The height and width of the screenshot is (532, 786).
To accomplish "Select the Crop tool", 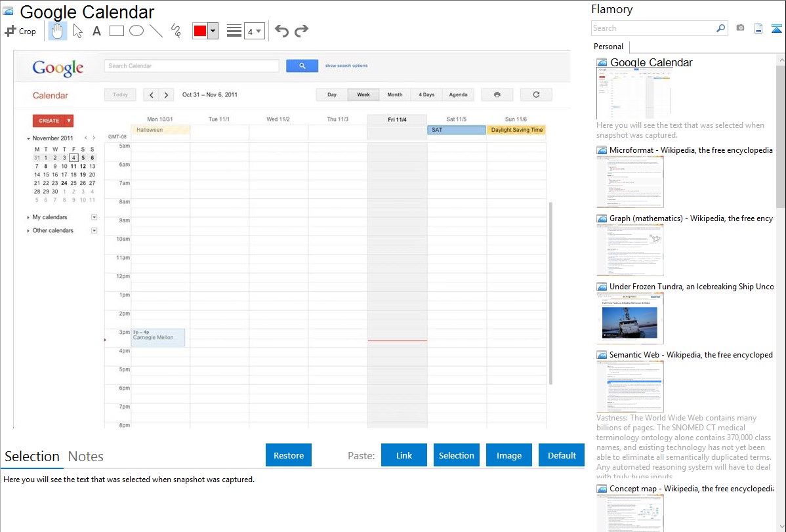I will coord(20,31).
